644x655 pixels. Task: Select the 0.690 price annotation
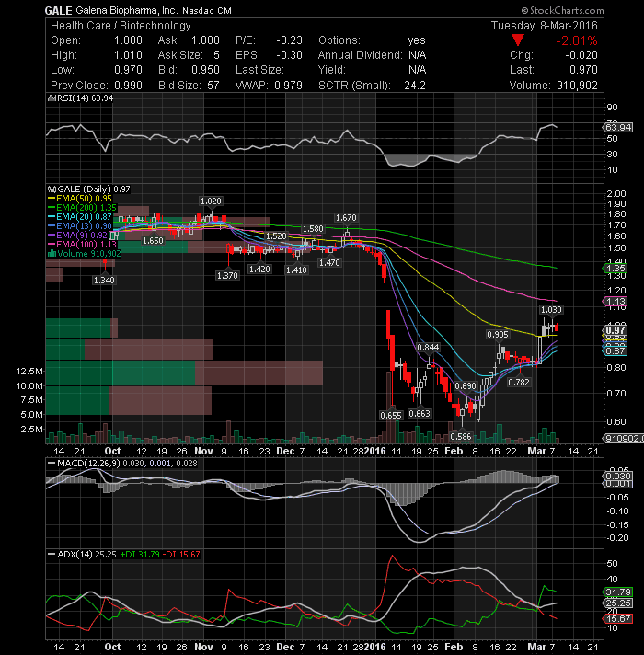pos(466,386)
